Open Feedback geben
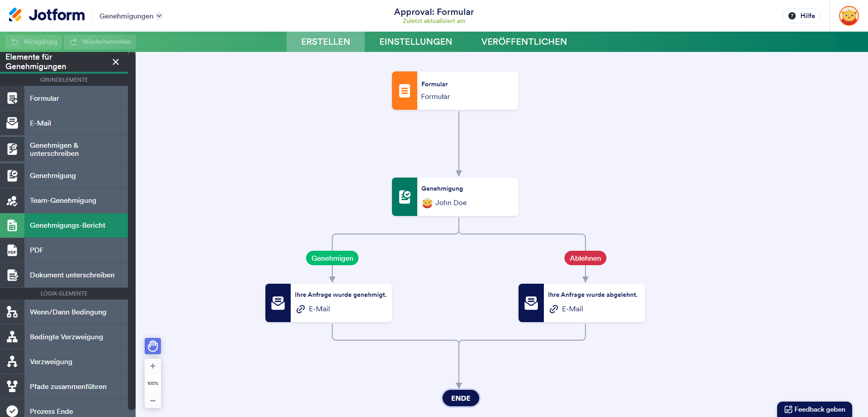 tap(815, 409)
